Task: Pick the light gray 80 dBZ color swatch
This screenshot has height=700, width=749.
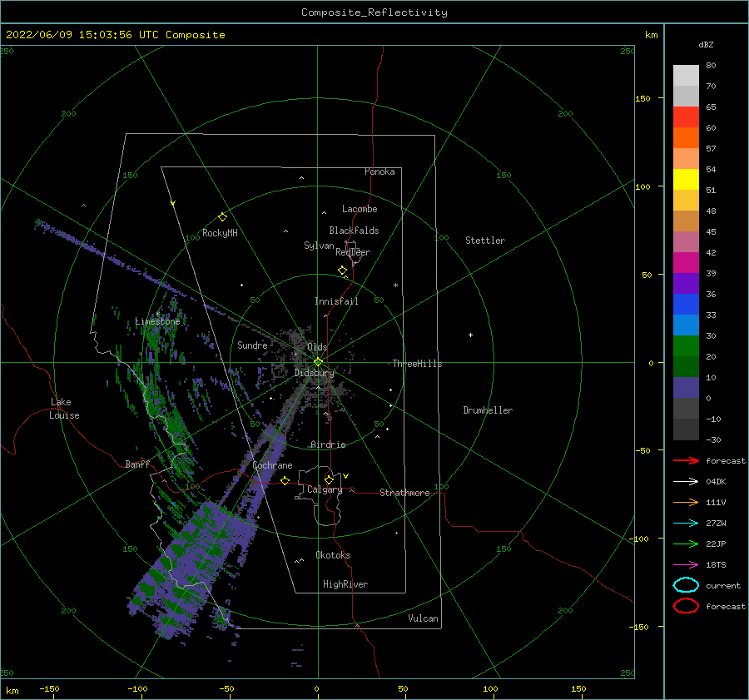Action: (686, 76)
